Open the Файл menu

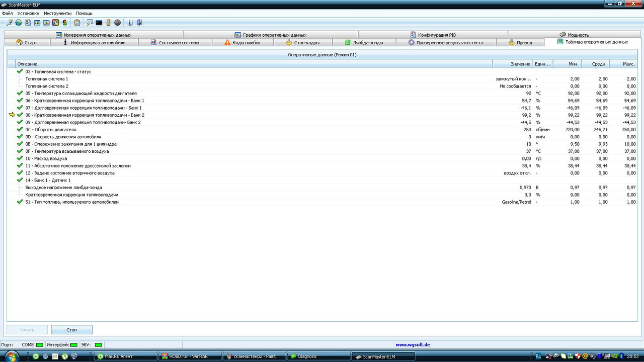[x=8, y=13]
